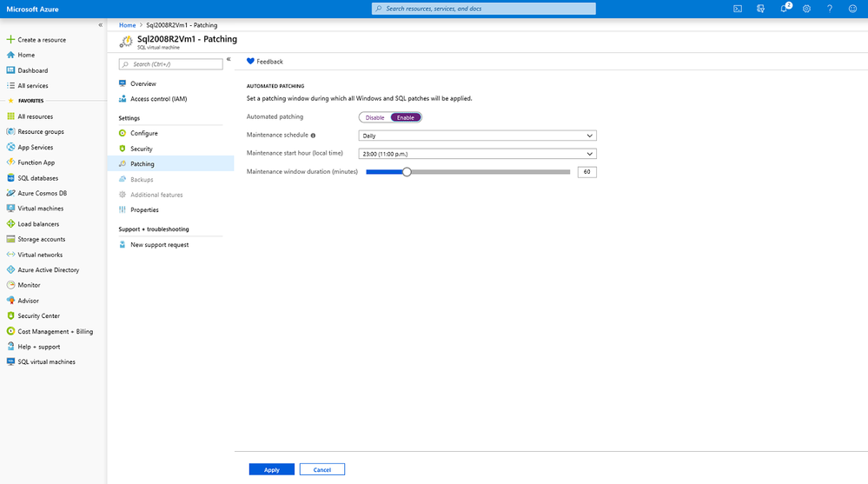
Task: Click the global search resources field
Action: coord(484,9)
